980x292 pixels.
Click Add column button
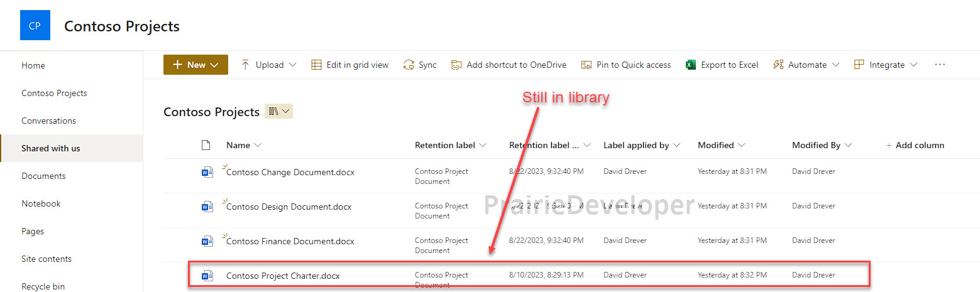pos(915,145)
